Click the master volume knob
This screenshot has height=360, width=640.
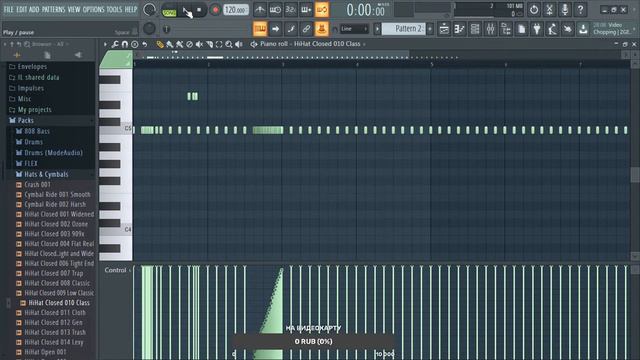click(150, 9)
